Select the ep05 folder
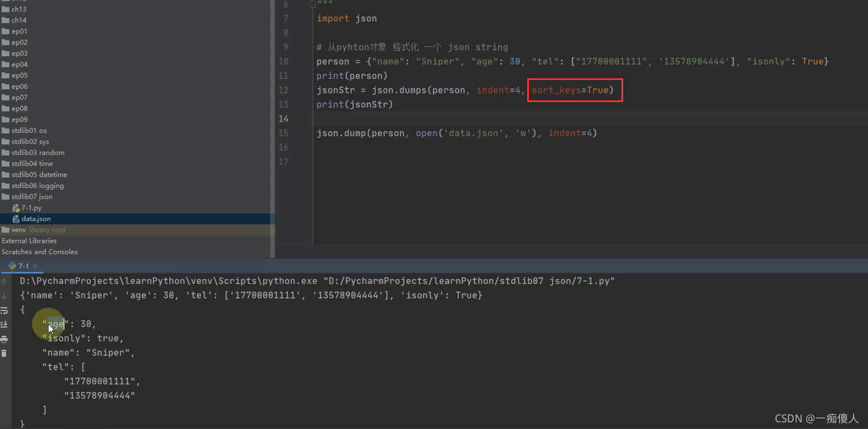868x429 pixels. tap(19, 76)
